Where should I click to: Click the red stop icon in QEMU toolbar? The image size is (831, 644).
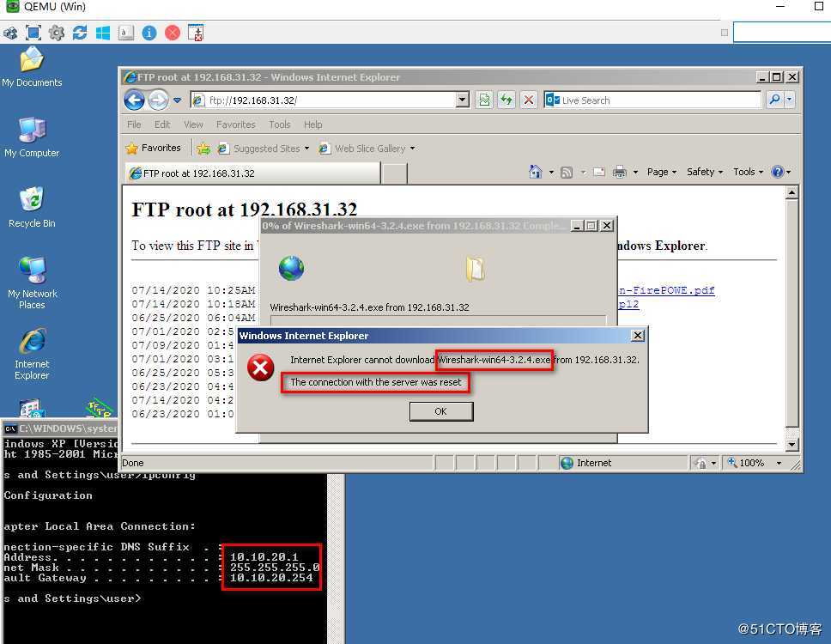pyautogui.click(x=173, y=33)
